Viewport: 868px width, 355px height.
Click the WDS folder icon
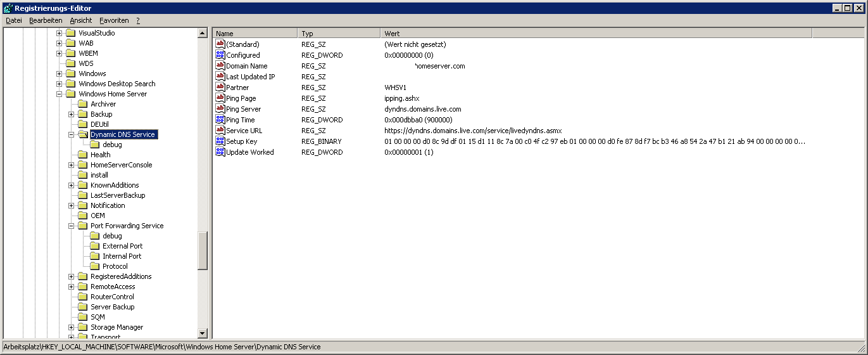click(70, 63)
